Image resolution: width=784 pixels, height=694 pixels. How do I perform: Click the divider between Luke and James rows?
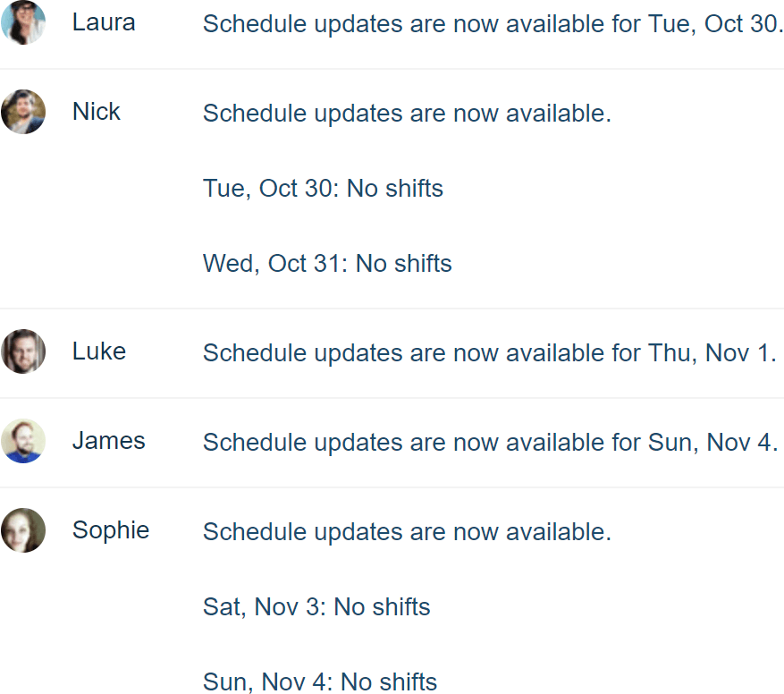point(392,398)
